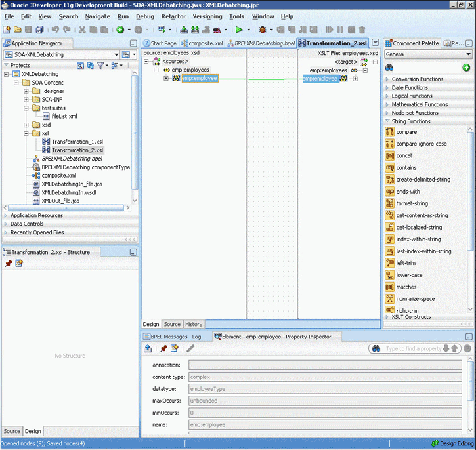Expand source emp:employee node
This screenshot has height=450, width=476.
pyautogui.click(x=165, y=78)
